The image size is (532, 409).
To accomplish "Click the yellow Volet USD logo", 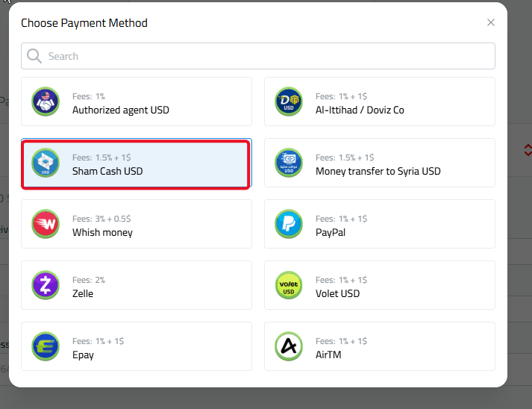I will (x=289, y=285).
